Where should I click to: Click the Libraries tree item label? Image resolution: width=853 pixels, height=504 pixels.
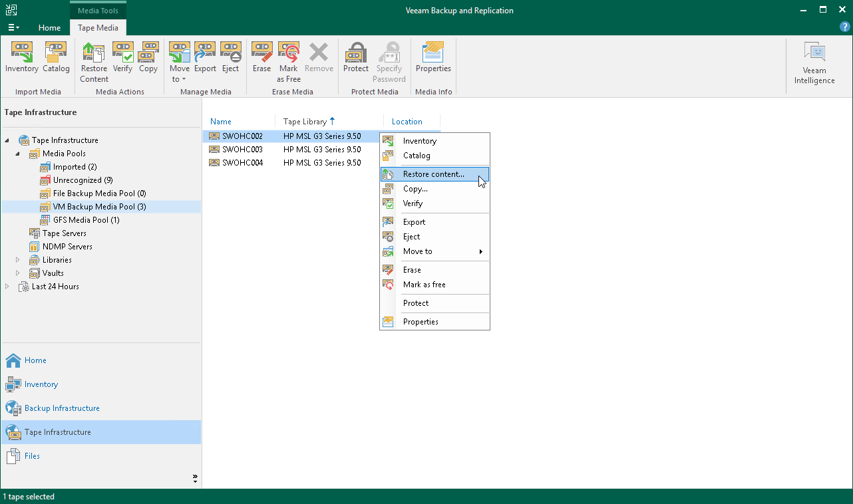[57, 260]
